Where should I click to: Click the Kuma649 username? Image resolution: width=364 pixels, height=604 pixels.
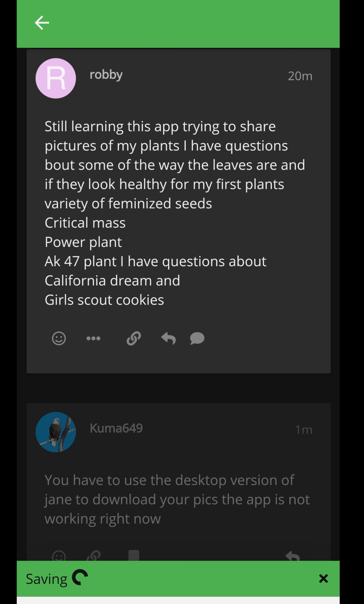coord(116,428)
